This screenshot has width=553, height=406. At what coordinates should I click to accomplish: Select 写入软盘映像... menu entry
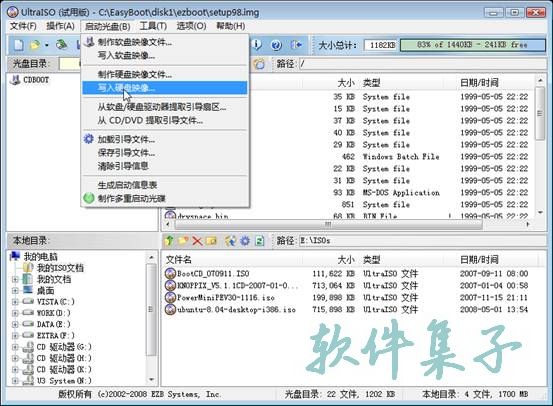tap(165, 55)
